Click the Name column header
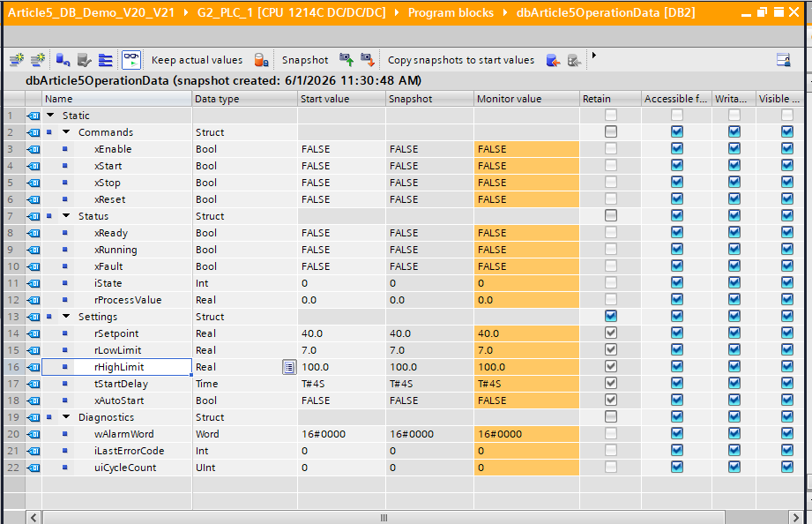 117,99
